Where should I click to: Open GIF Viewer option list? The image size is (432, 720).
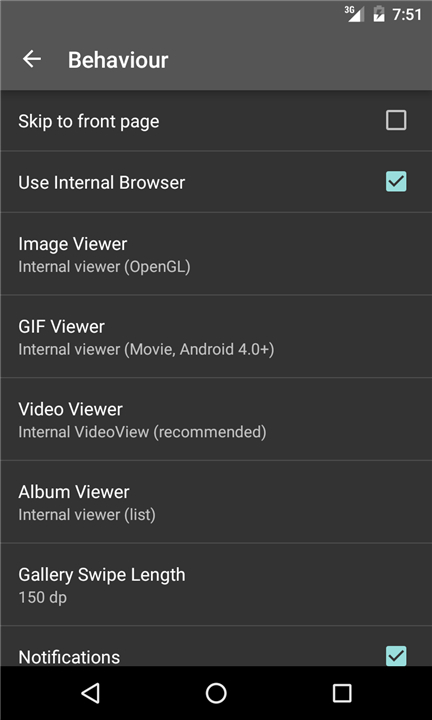click(x=216, y=336)
